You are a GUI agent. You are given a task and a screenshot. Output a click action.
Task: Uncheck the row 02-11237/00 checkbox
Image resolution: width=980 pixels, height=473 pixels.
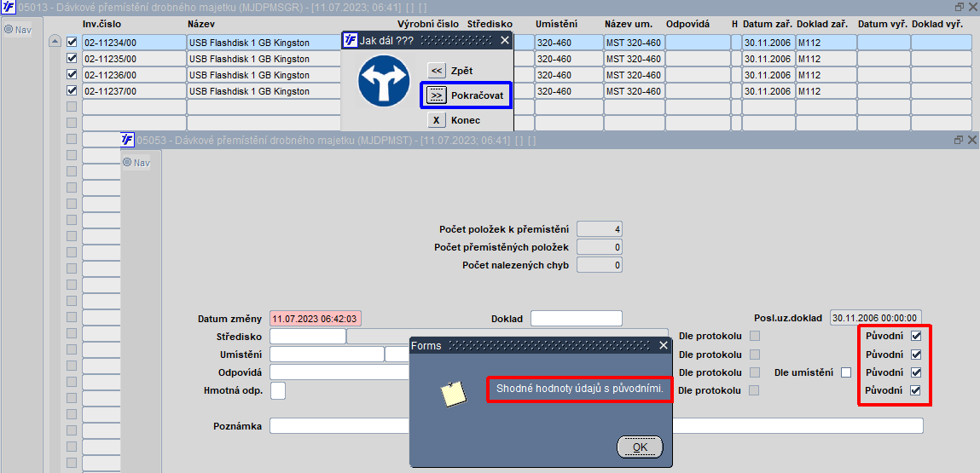72,90
